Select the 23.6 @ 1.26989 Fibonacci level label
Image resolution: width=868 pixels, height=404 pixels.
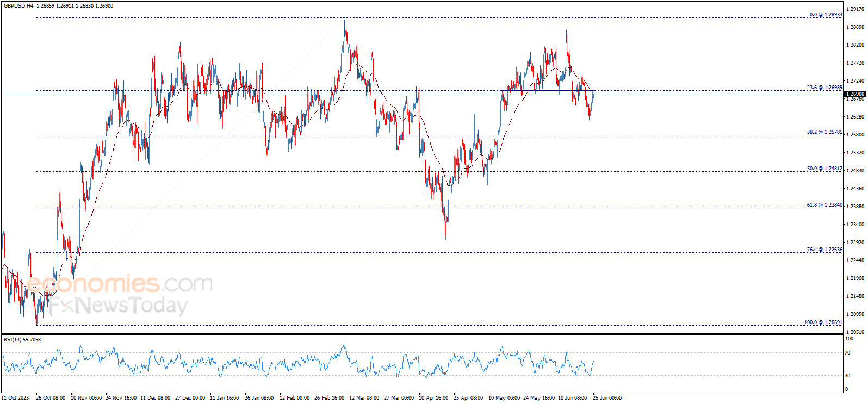coord(824,88)
